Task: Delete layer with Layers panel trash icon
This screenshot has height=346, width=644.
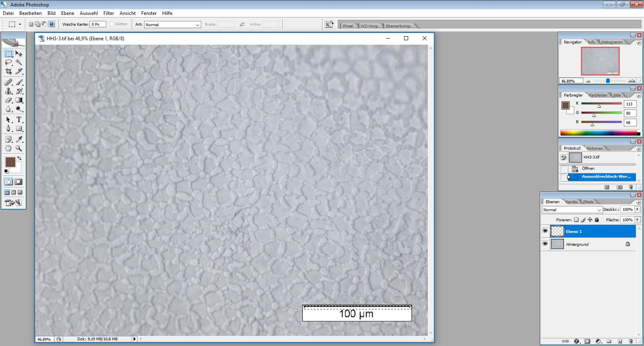Action: (x=631, y=341)
